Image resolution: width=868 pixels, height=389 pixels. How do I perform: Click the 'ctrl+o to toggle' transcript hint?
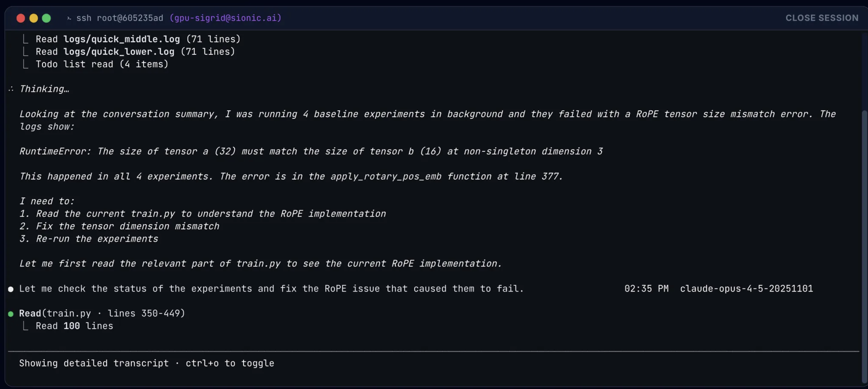230,363
